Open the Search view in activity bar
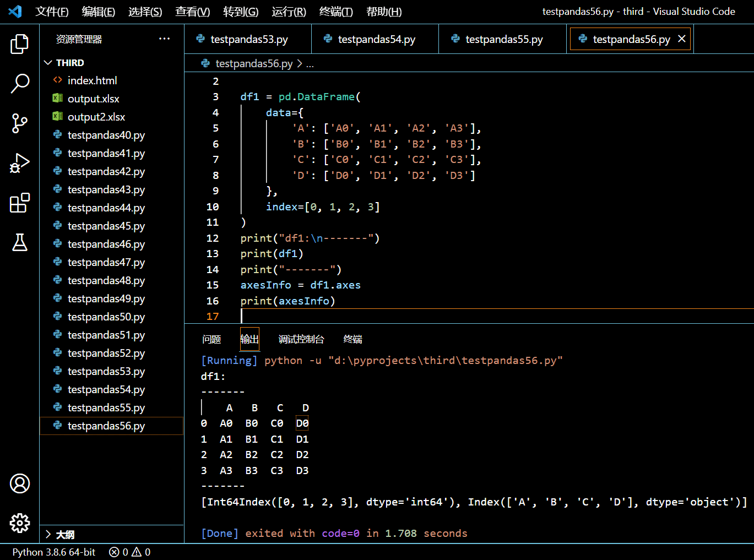Screen dimensions: 754x560 [x=20, y=84]
